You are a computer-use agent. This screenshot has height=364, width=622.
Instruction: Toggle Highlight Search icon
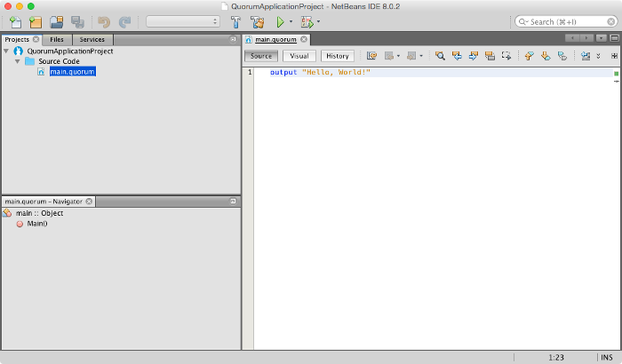tap(490, 56)
